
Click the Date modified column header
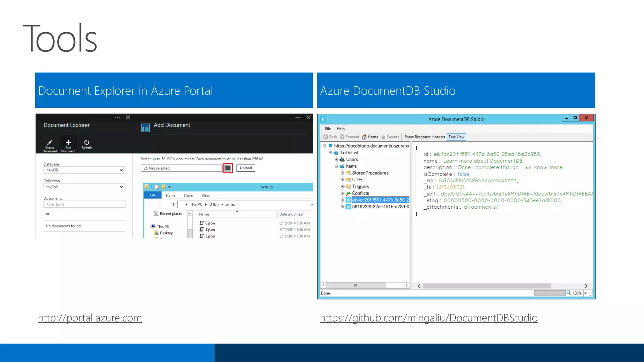291,214
